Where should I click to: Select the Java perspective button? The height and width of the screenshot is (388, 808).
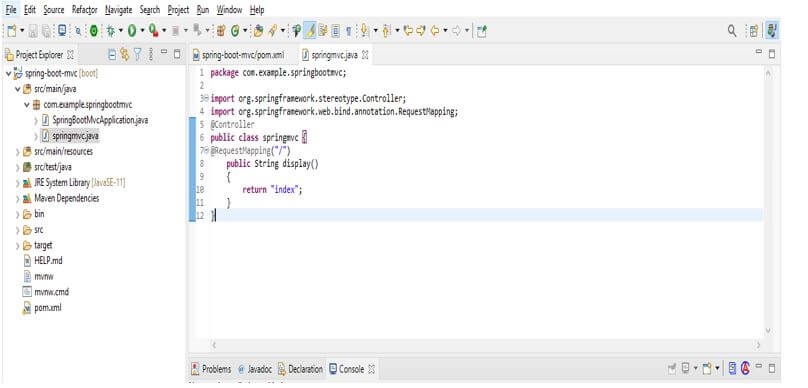pos(771,30)
